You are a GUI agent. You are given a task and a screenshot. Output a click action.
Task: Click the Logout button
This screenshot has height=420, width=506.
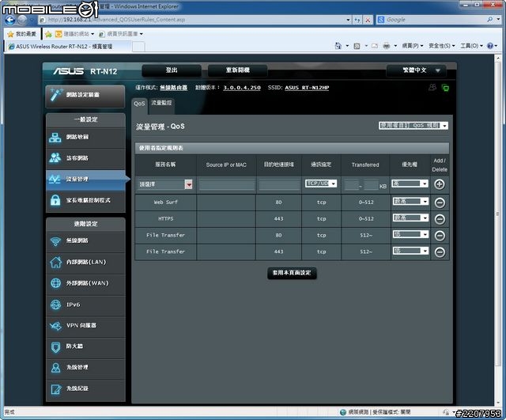coord(172,70)
